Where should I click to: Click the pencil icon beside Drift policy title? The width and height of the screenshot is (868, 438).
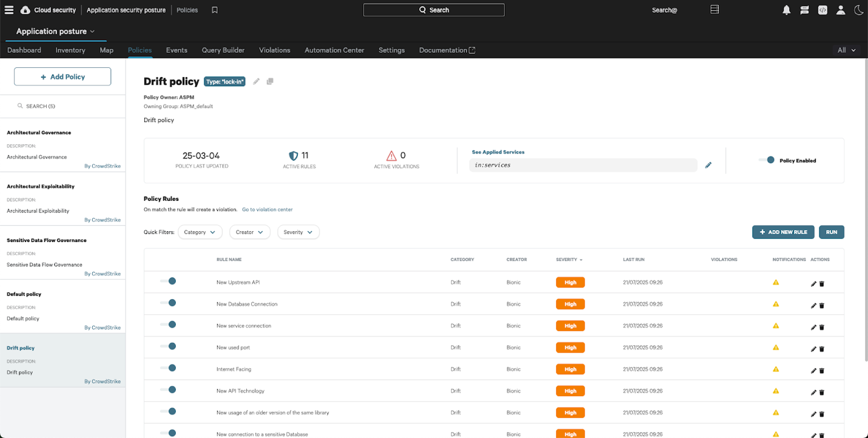tap(257, 81)
